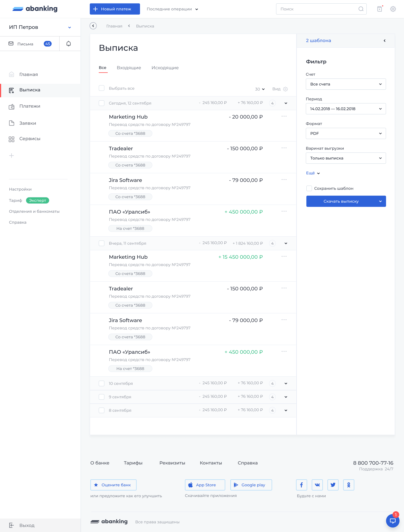Screen dimensions: 404x532
Task: Click the Заявки document icon
Action: [x=11, y=123]
